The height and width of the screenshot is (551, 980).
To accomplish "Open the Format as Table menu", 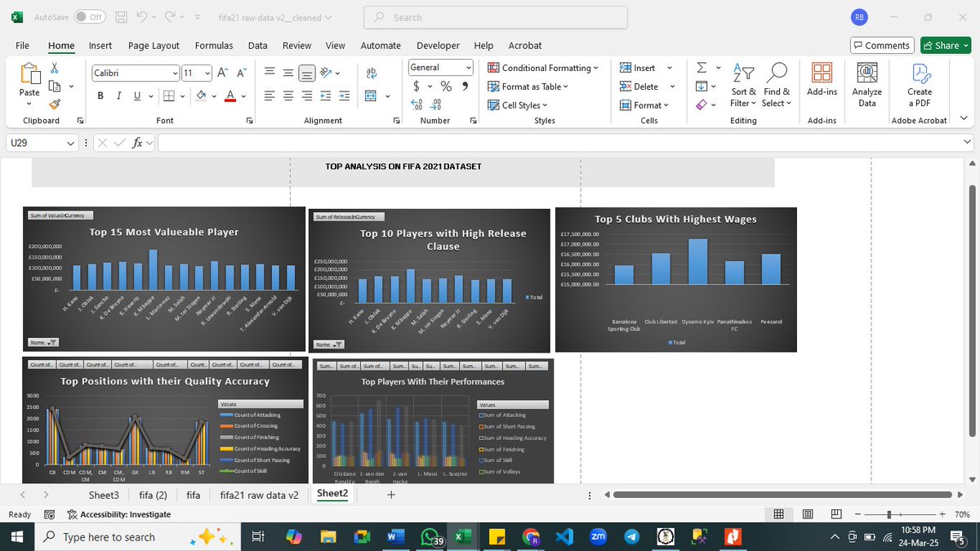I will (528, 87).
